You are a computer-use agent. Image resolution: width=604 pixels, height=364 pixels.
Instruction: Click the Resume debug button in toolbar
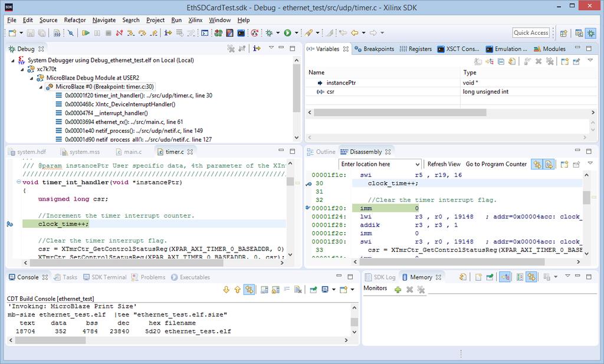[x=86, y=33]
